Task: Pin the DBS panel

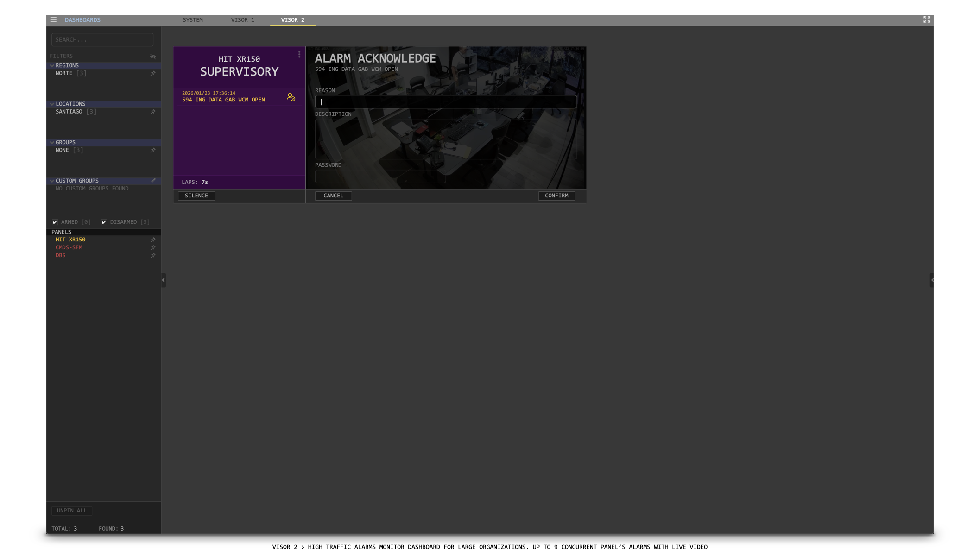Action: tap(153, 255)
